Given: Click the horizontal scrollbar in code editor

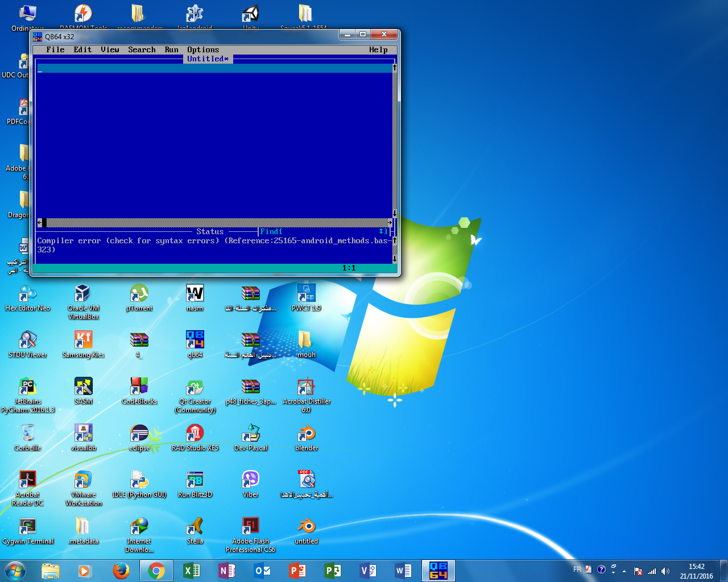Looking at the screenshot, I should click(216, 223).
